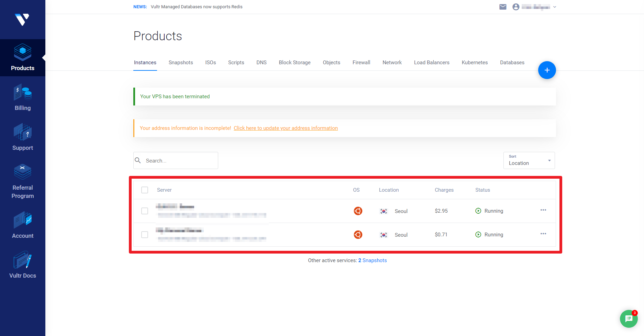
Task: Click the Ubuntu OS icon of $0.71 server
Action: [358, 235]
